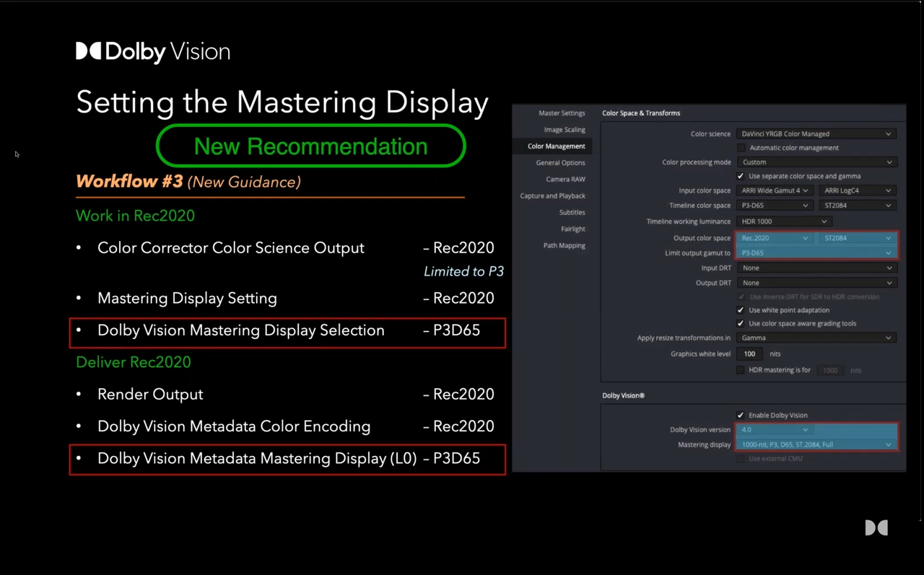Open the Output color space ST2084 gamma dropdown
This screenshot has height=575, width=924.
(858, 238)
